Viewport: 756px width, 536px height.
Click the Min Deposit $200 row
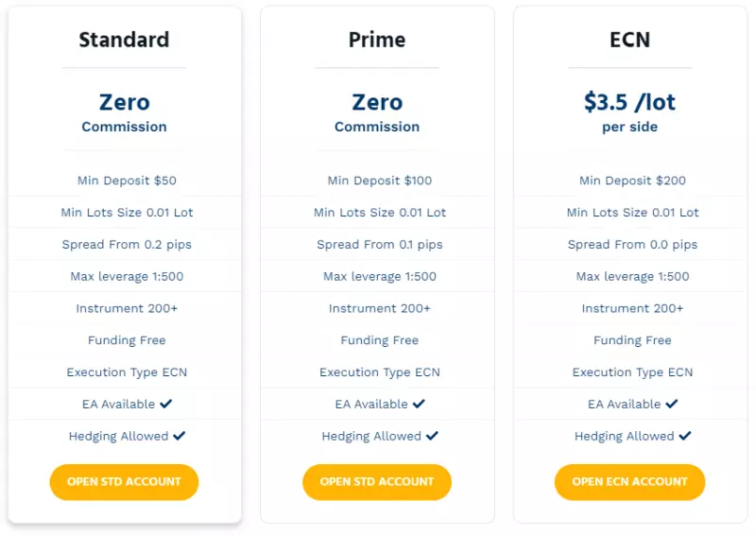click(x=632, y=181)
